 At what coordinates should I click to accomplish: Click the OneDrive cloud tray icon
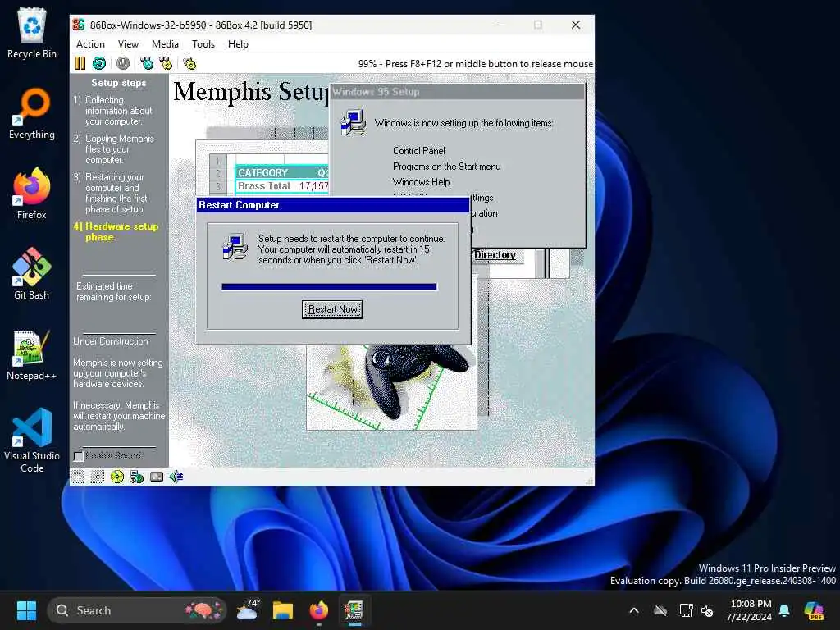coord(660,610)
